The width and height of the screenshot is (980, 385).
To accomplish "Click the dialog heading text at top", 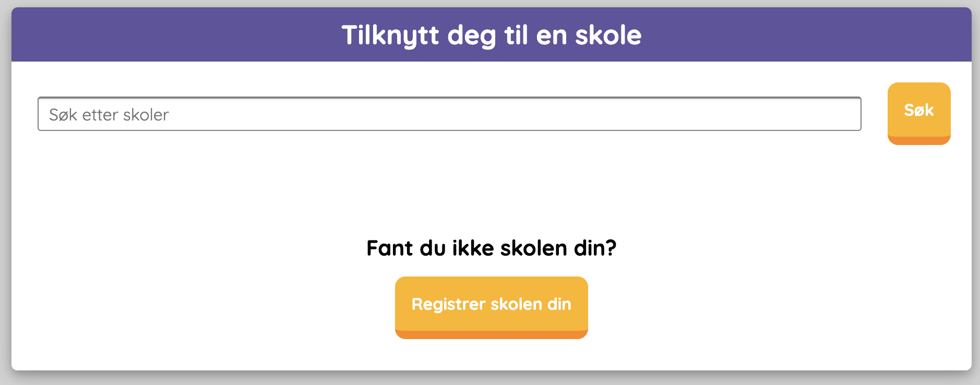I will pos(491,35).
